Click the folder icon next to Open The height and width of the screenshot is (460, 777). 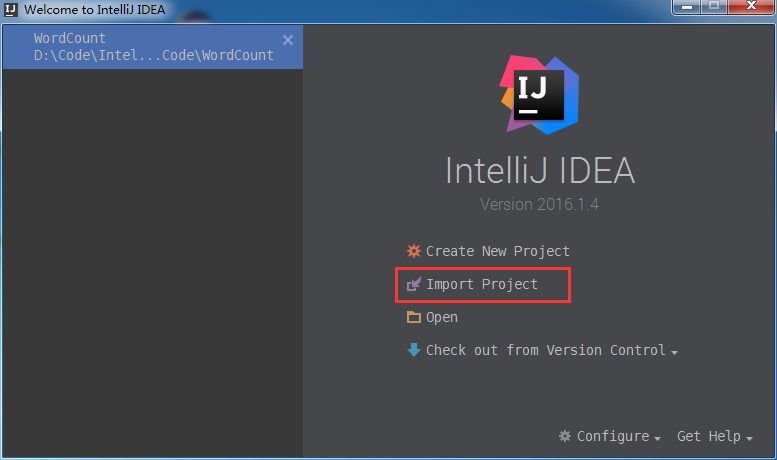coord(414,317)
